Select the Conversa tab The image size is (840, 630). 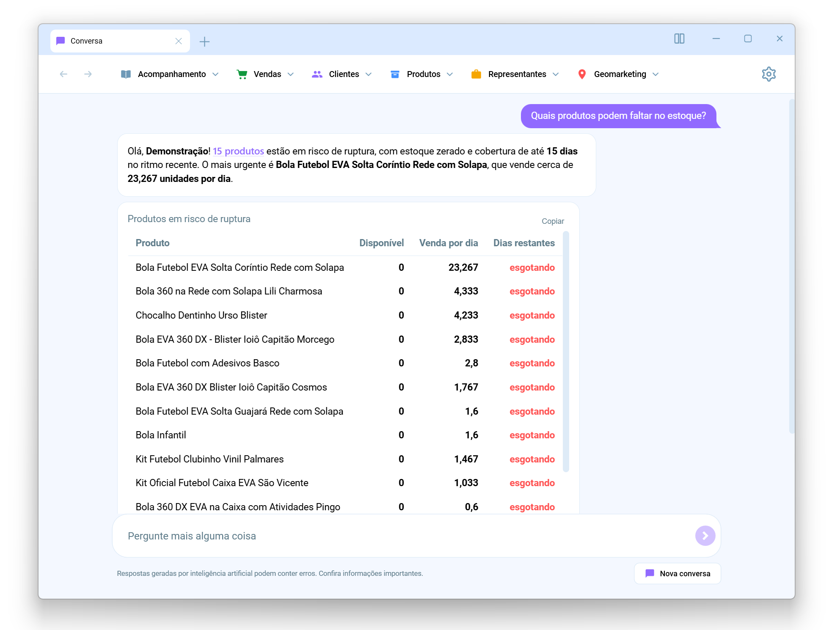click(x=120, y=41)
